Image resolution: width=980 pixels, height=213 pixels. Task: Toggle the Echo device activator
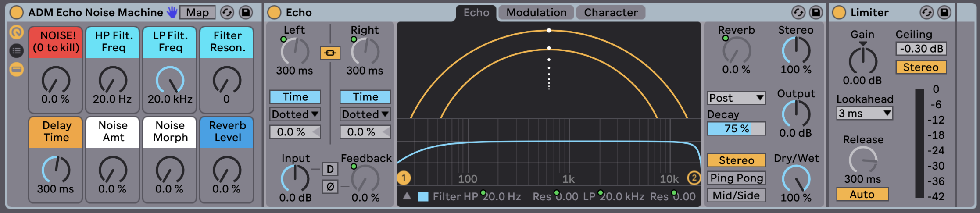[274, 12]
